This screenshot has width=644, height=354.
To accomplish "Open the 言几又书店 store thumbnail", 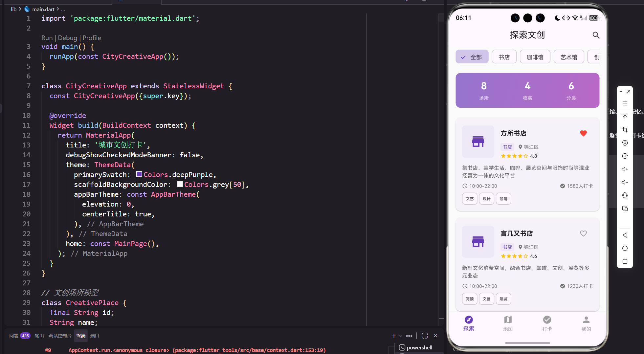I will click(478, 242).
